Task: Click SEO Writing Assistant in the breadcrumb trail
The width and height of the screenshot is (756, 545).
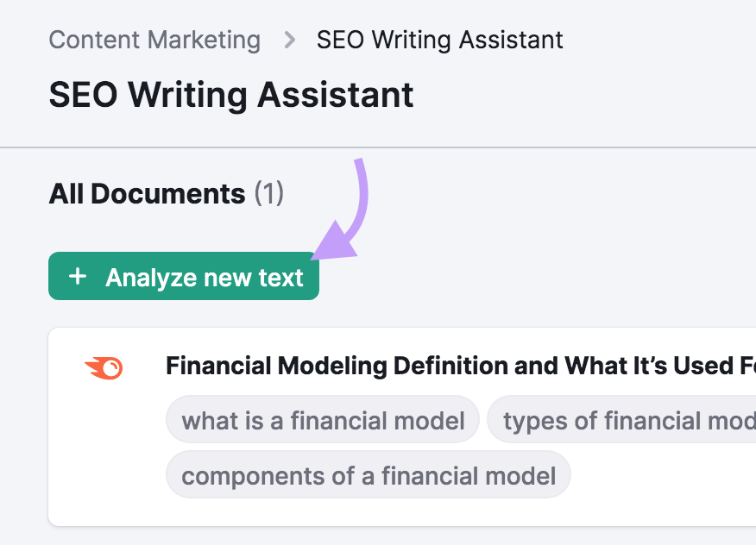Action: tap(438, 40)
